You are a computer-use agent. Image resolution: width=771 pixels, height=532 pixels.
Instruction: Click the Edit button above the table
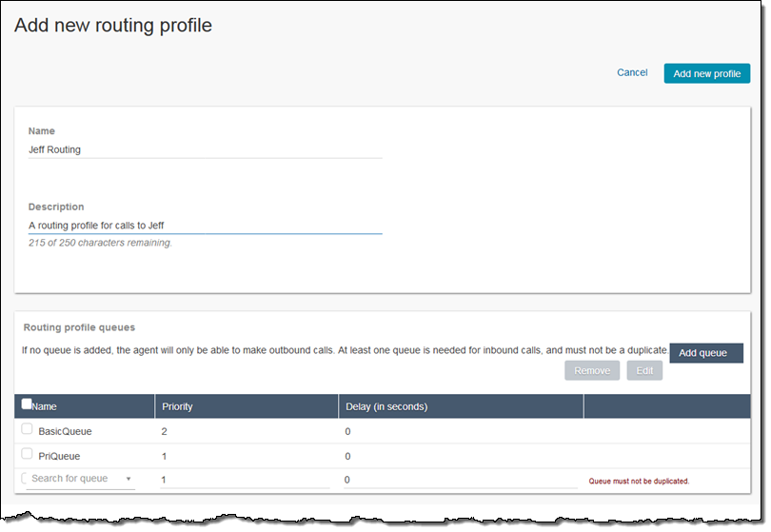[x=643, y=371]
